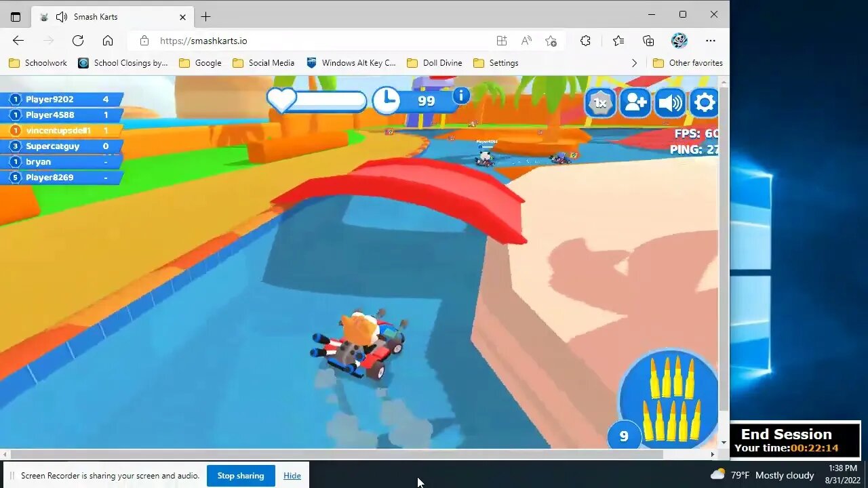The width and height of the screenshot is (868, 488).
Task: Click the PING readout text
Action: [x=694, y=149]
